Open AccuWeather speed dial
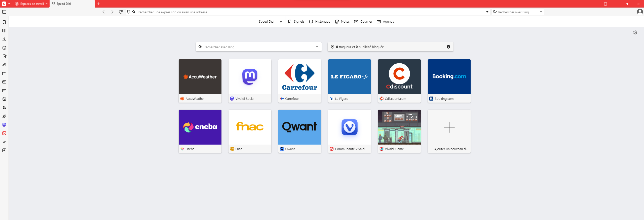Screen dimensions: 644x220 200,81
